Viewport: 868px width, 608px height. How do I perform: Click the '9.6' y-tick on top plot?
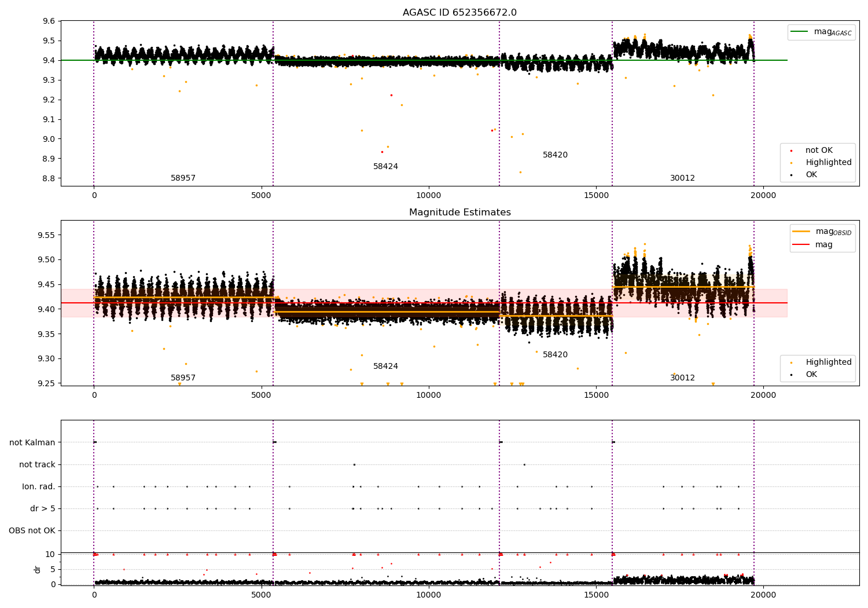click(x=49, y=21)
